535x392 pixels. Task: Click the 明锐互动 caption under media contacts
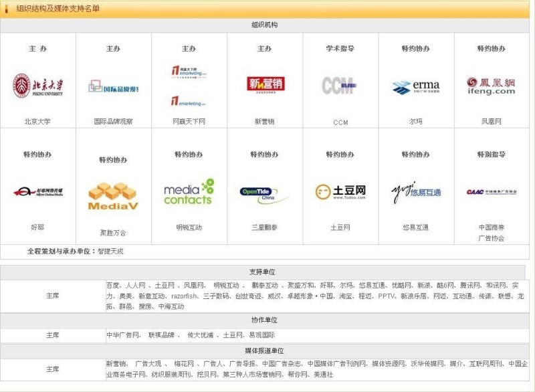[189, 227]
